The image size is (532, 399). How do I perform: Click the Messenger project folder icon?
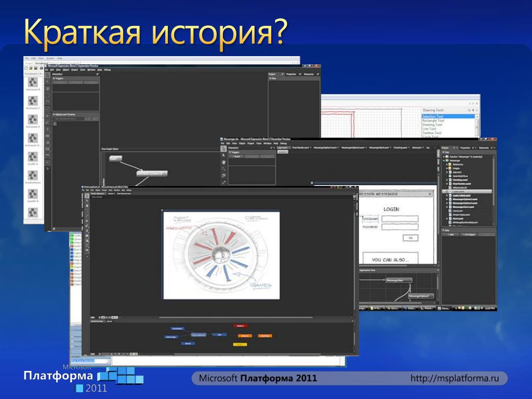(x=448, y=161)
